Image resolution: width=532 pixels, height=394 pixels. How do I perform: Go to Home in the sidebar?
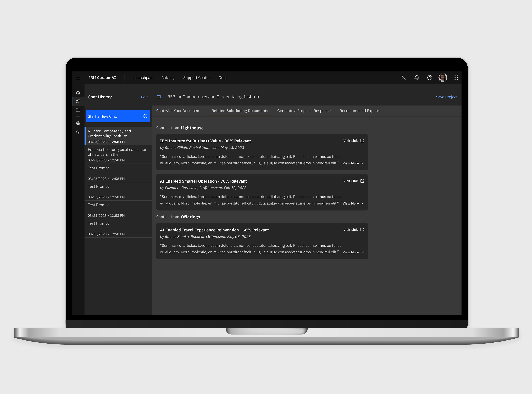[78, 93]
